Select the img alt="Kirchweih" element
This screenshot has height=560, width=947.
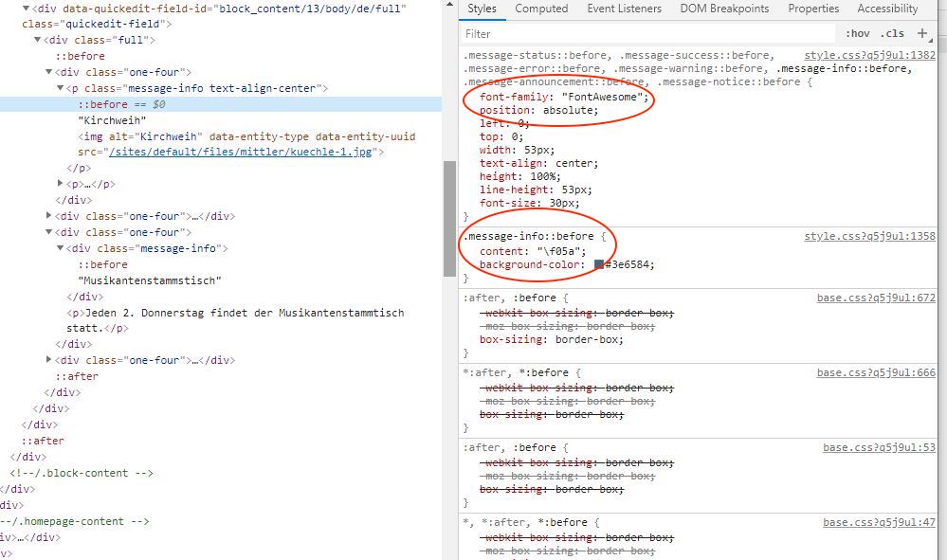[x=246, y=136]
